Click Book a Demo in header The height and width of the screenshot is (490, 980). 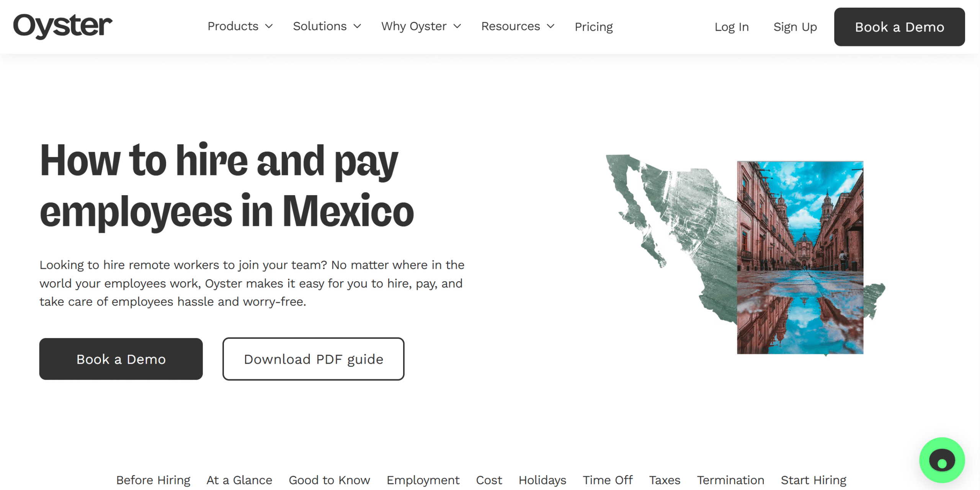click(900, 27)
